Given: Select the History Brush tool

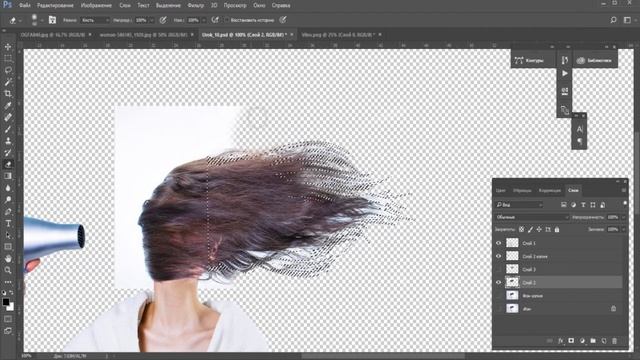Looking at the screenshot, I should coord(8,153).
